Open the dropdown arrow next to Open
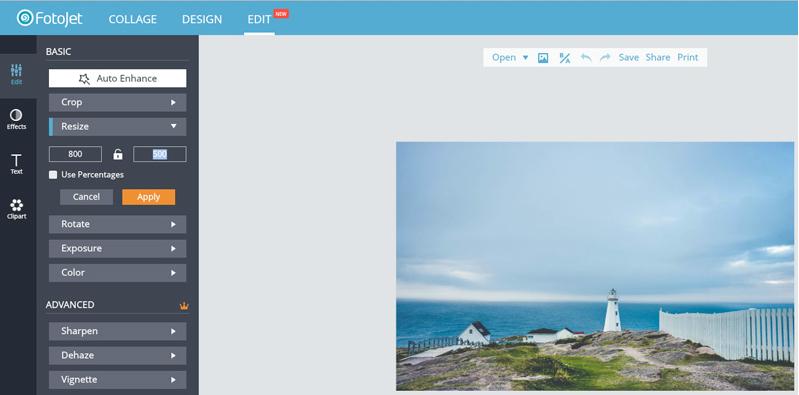The image size is (799, 395). [x=525, y=58]
